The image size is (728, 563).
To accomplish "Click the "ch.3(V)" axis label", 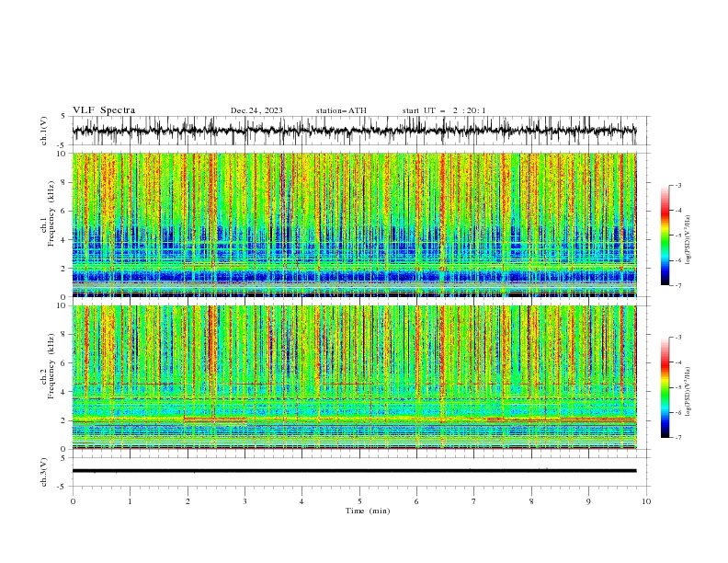I will tap(44, 472).
